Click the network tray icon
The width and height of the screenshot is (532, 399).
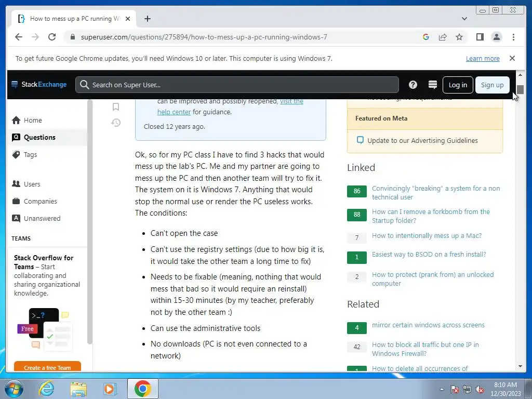click(x=467, y=389)
